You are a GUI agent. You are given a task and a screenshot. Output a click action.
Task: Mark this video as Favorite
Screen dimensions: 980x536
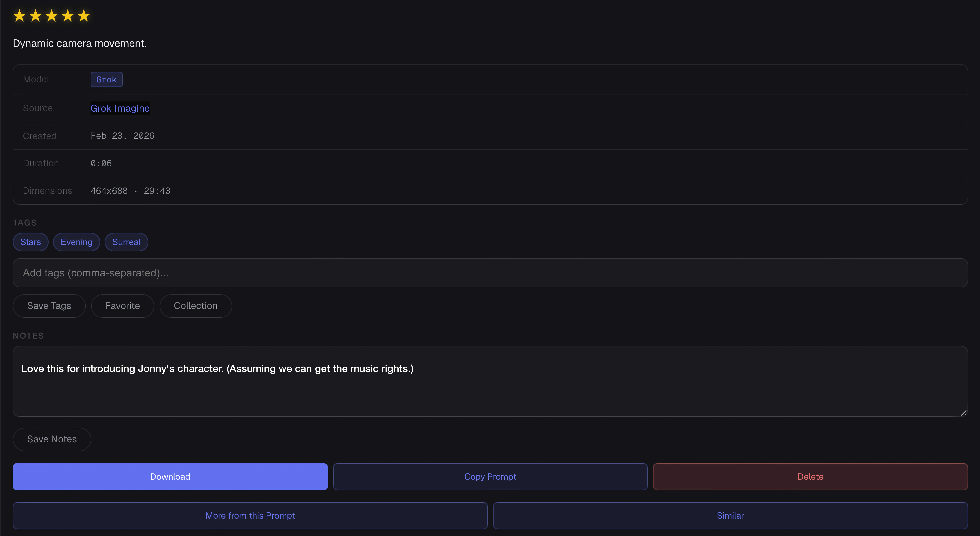coord(122,306)
